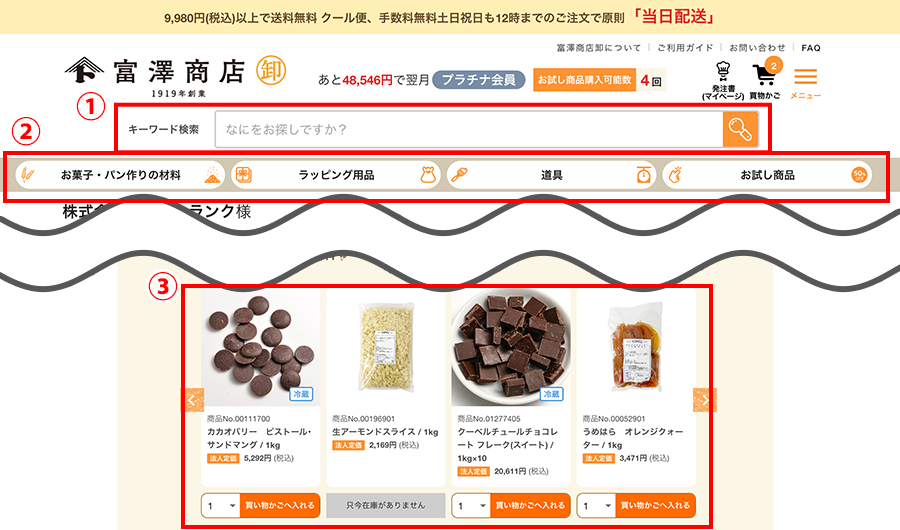Select the ラッピング用品 category tab
The height and width of the screenshot is (530, 900).
[336, 175]
